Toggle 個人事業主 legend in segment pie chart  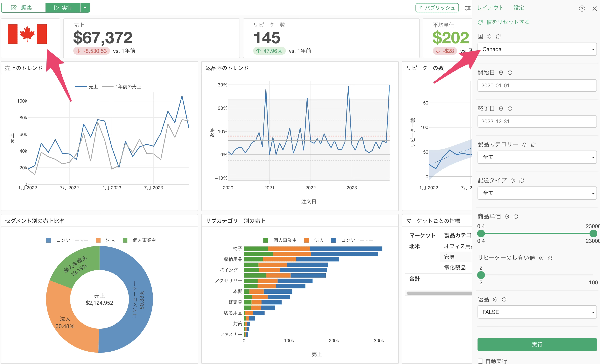point(139,240)
